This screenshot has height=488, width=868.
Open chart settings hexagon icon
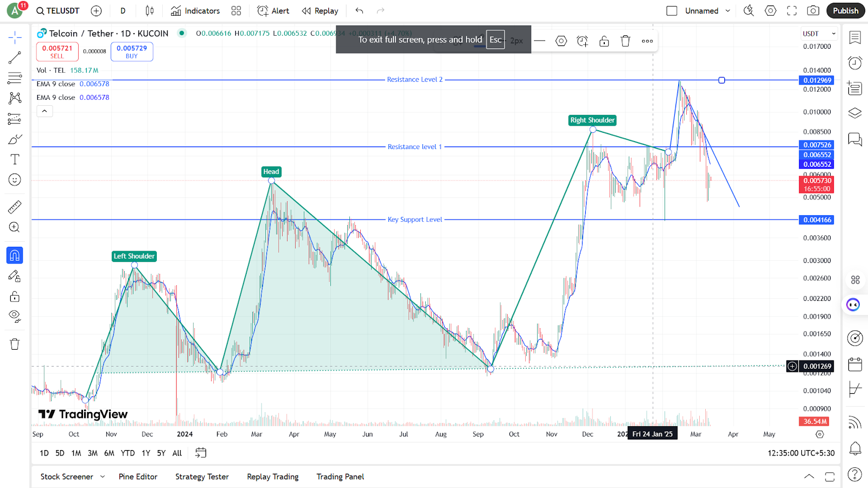[770, 11]
